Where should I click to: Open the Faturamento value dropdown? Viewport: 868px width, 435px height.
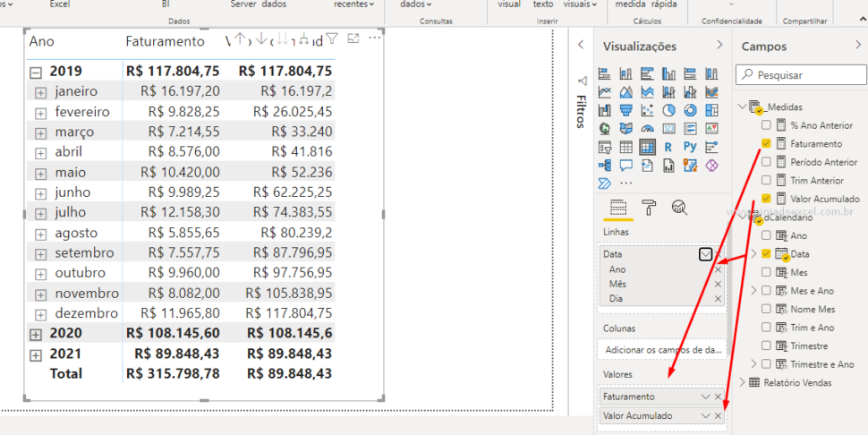tap(705, 397)
